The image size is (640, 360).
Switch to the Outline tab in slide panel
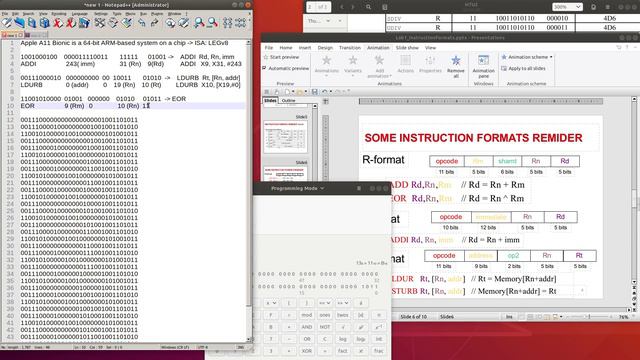click(x=288, y=100)
